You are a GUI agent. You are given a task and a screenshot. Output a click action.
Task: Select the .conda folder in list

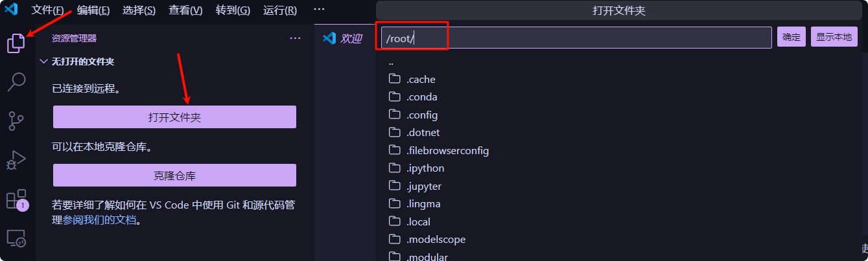[x=421, y=97]
